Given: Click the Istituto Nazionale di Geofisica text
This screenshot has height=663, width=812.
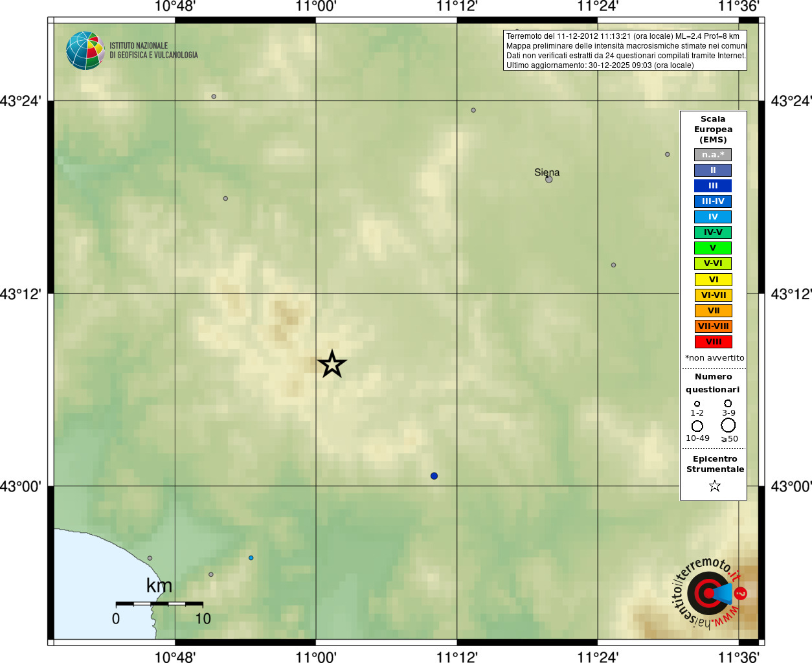Looking at the screenshot, I should [x=153, y=51].
